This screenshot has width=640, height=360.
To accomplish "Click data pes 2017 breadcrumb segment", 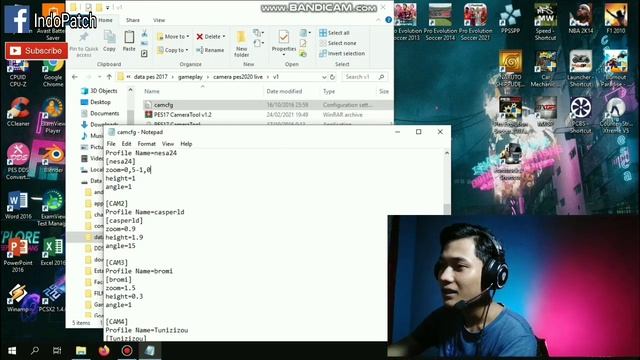I will pos(151,77).
